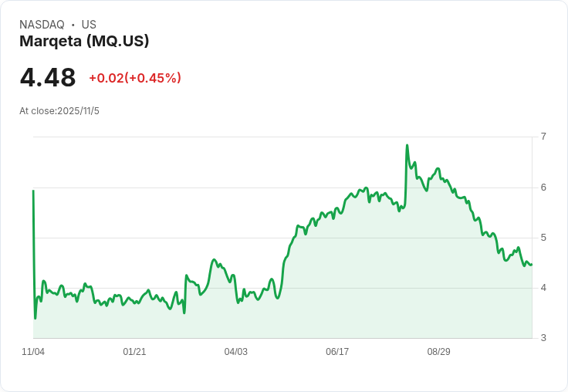Click the chart line's rightmost end point
568x392 pixels.
coord(532,265)
